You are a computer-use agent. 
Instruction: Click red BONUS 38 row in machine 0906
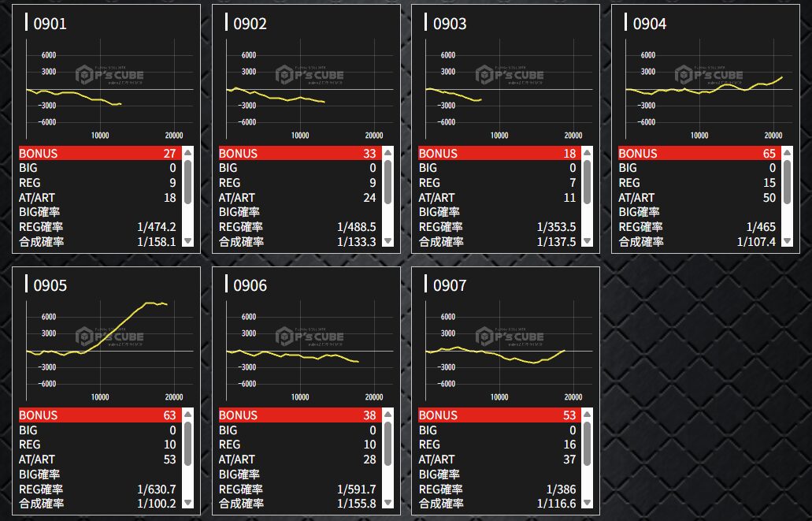300,415
